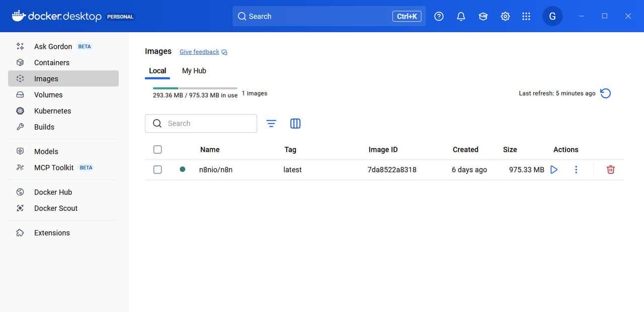This screenshot has height=312, width=644.
Task: Click the help question mark icon
Action: point(439,16)
